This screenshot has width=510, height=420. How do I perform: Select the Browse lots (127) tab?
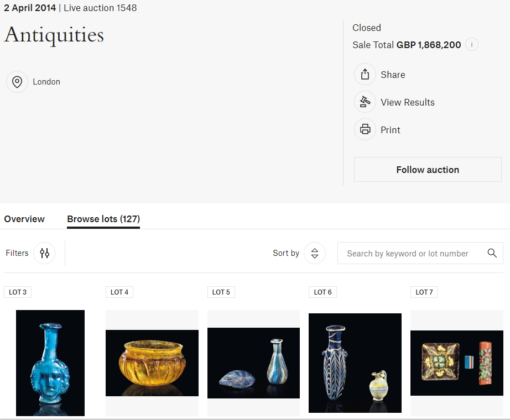(103, 219)
